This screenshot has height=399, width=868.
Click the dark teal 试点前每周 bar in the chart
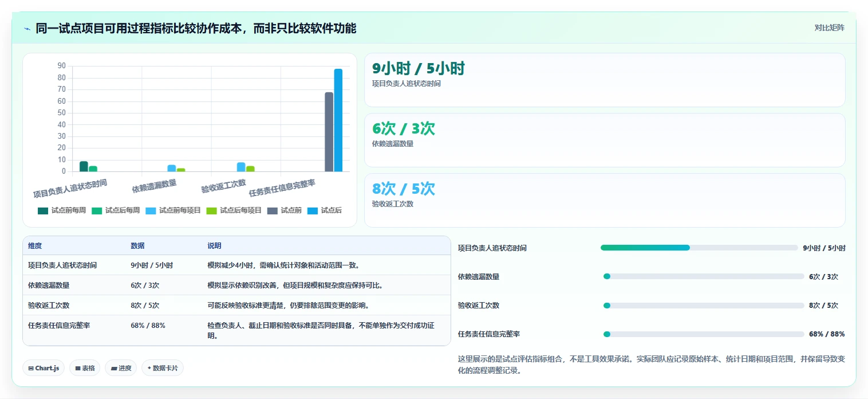pyautogui.click(x=84, y=166)
